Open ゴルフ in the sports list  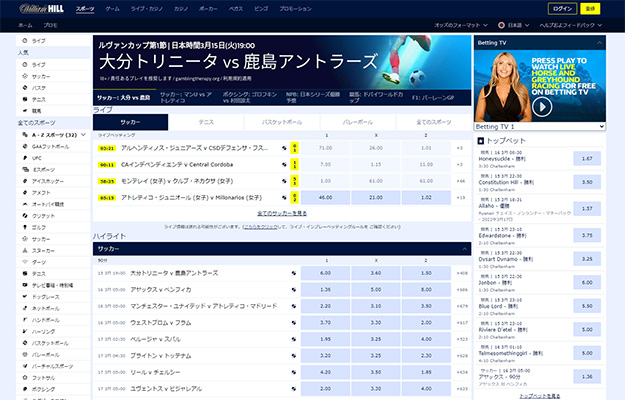(39, 227)
